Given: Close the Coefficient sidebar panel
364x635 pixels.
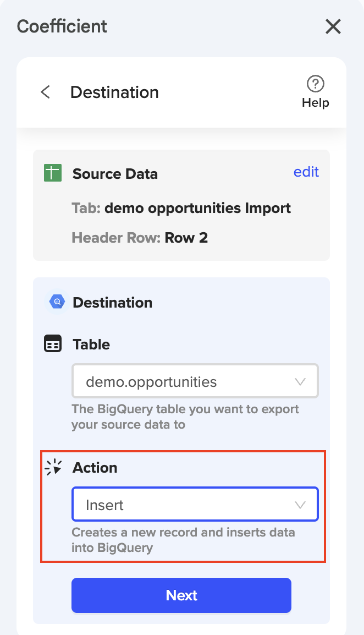Looking at the screenshot, I should (333, 26).
